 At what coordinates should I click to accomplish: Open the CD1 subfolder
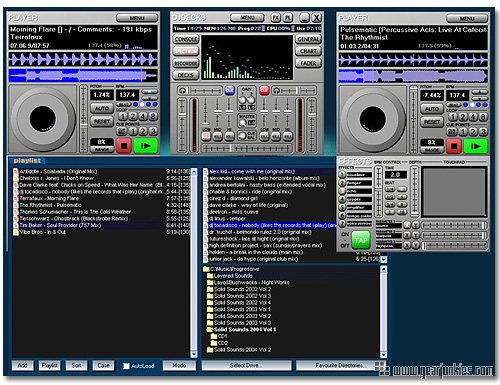pyautogui.click(x=219, y=336)
